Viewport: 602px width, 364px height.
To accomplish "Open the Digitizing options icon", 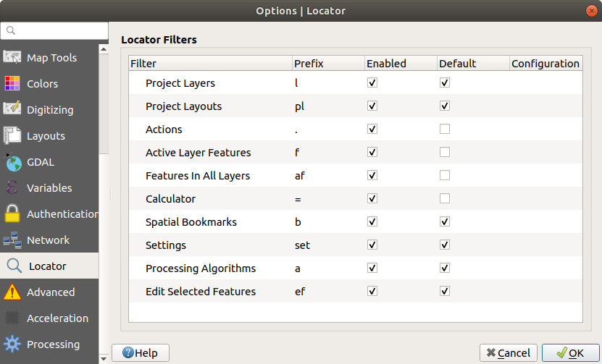I will [12, 110].
